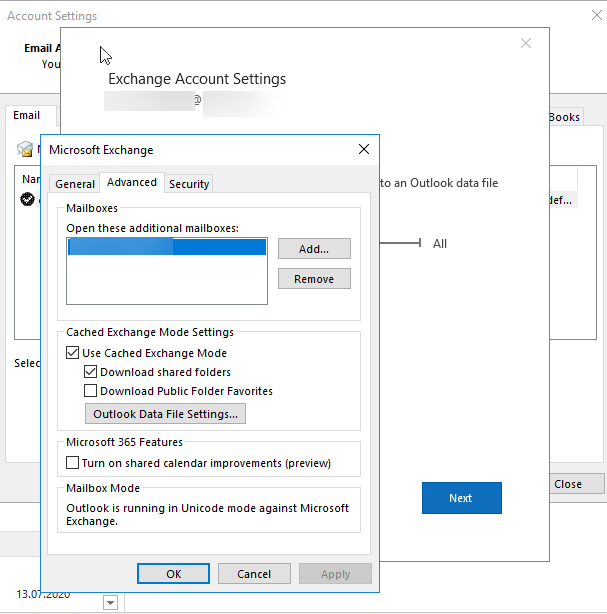Screen dimensions: 607x614
Task: Click the Close button in Account Settings
Action: 576,484
